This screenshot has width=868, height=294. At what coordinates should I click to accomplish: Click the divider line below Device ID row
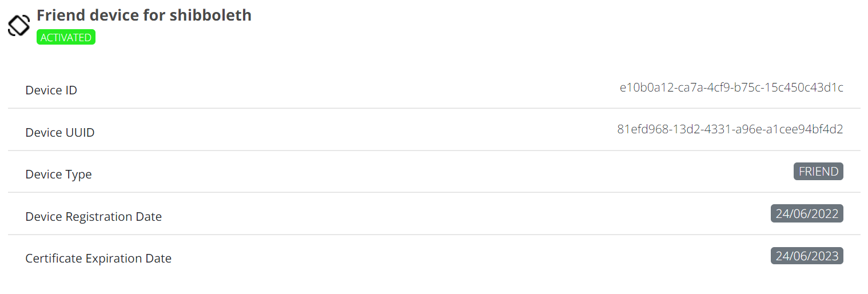434,108
